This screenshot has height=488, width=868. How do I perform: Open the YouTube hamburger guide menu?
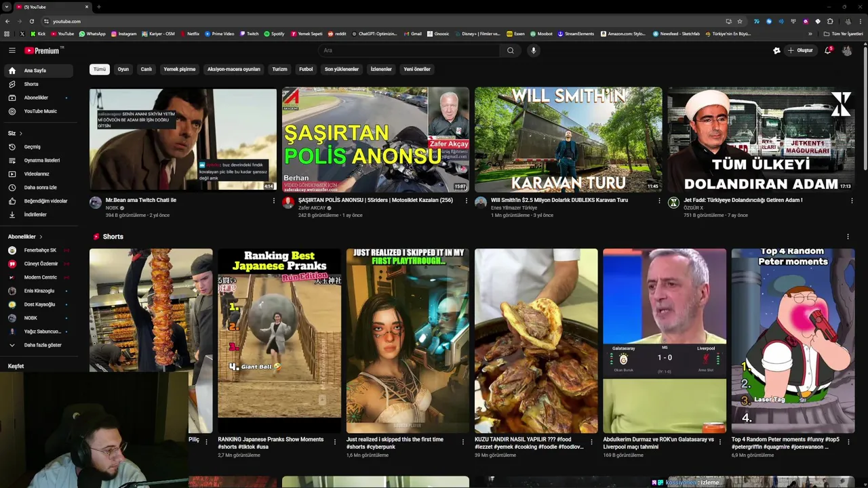(x=12, y=50)
